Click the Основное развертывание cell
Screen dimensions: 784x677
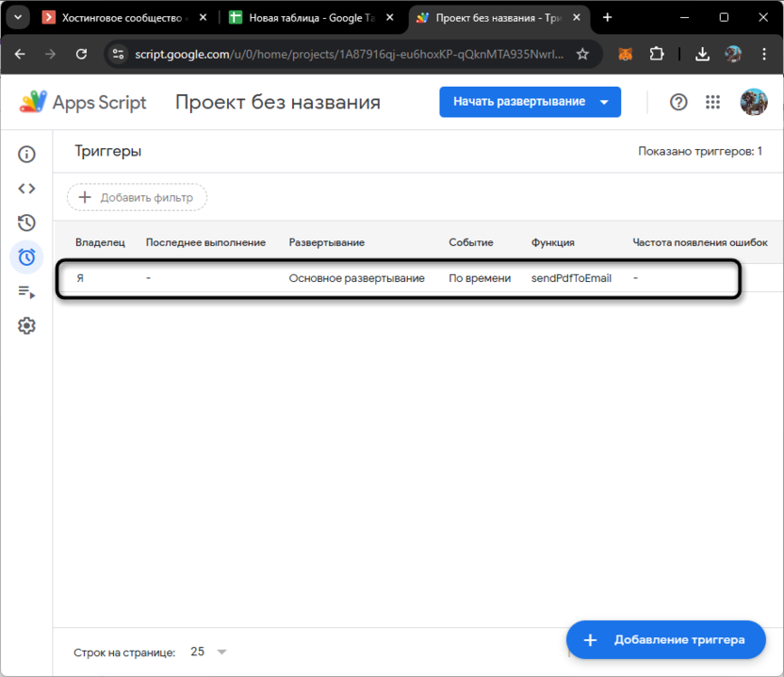pos(356,278)
